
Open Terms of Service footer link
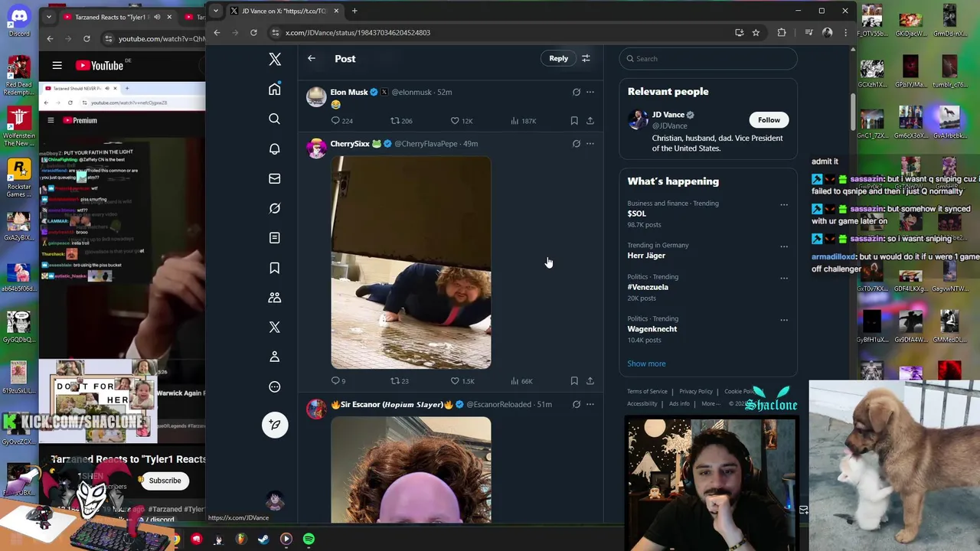tap(647, 391)
